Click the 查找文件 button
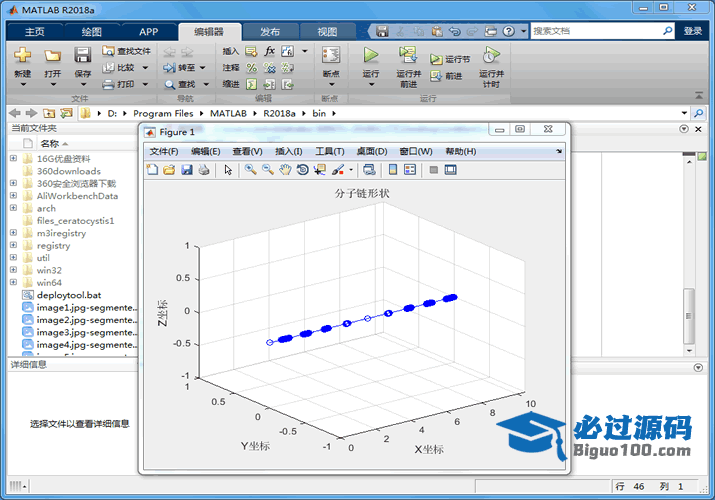 click(127, 51)
